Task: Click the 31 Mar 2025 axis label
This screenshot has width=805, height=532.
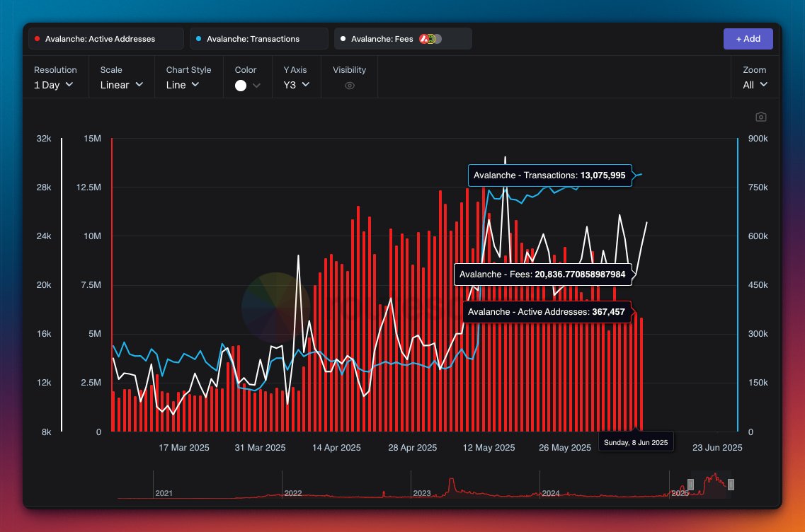Action: click(x=261, y=448)
